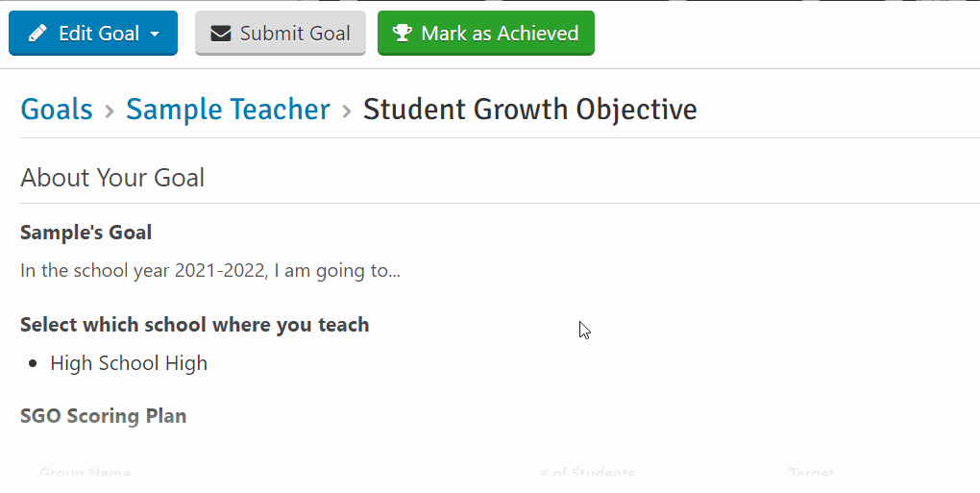This screenshot has width=980, height=493.
Task: Click the SGO Scoring Plan heading
Action: tap(104, 416)
